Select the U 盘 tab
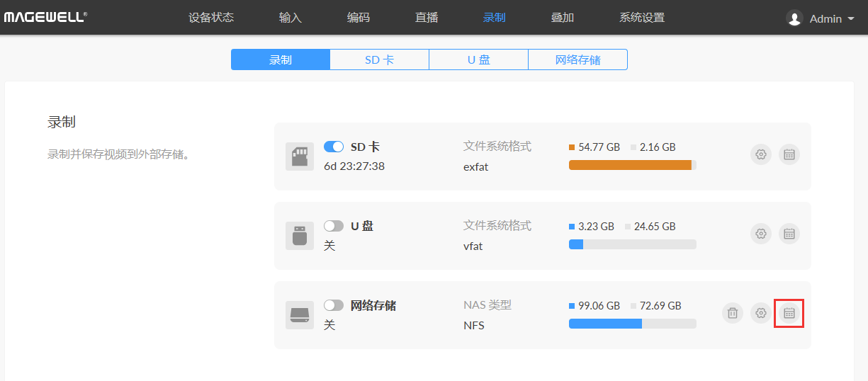The width and height of the screenshot is (868, 381). (x=478, y=59)
